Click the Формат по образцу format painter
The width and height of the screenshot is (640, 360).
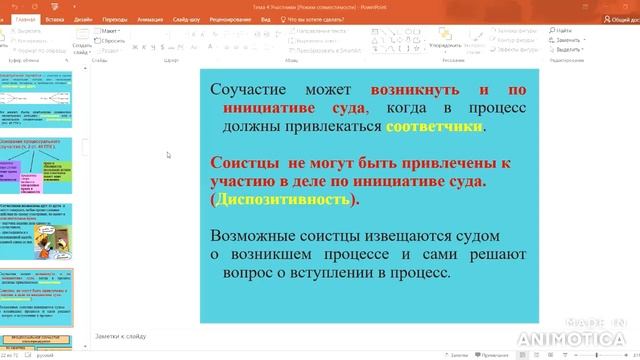point(39,51)
